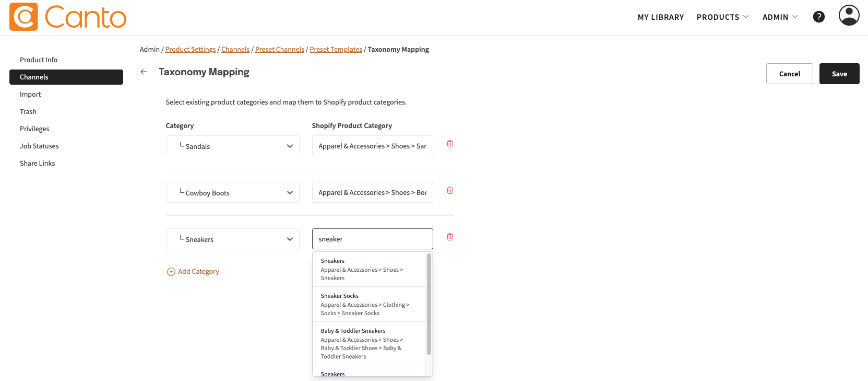Select the Baby & Toddler Sneakers suggestion
This screenshot has height=381, width=868.
[368, 343]
